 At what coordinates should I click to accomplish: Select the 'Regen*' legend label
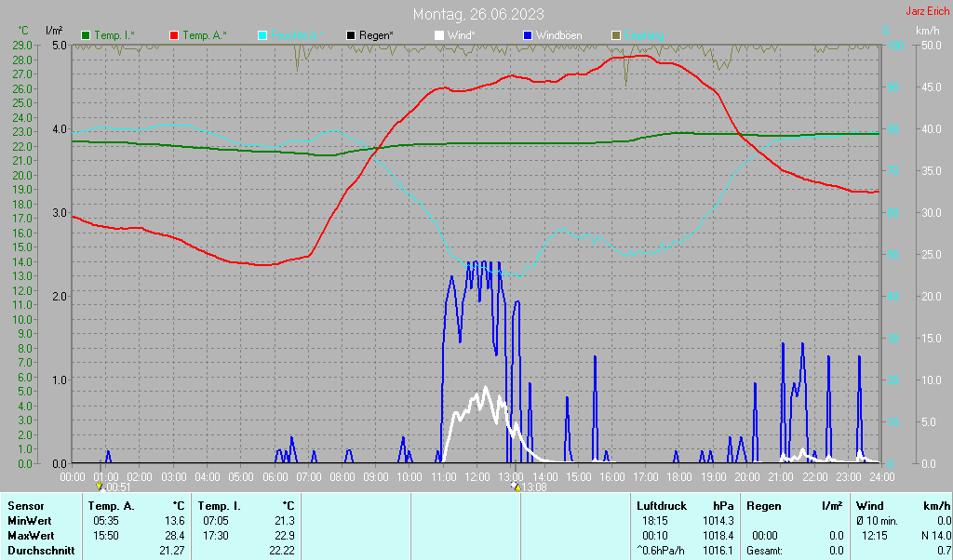(376, 36)
